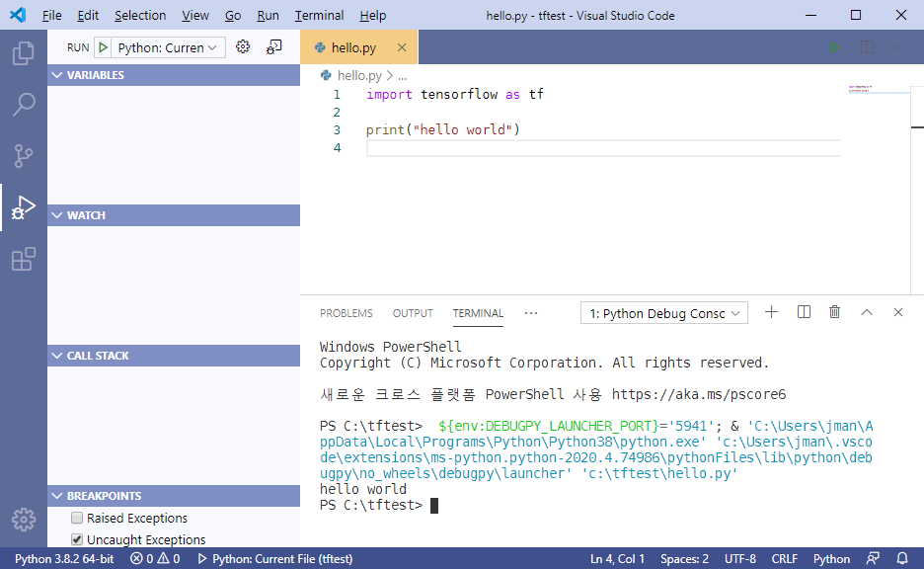Screen dimensions: 924x569
Task: Click the import tensorflow line of code
Action: coord(454,95)
